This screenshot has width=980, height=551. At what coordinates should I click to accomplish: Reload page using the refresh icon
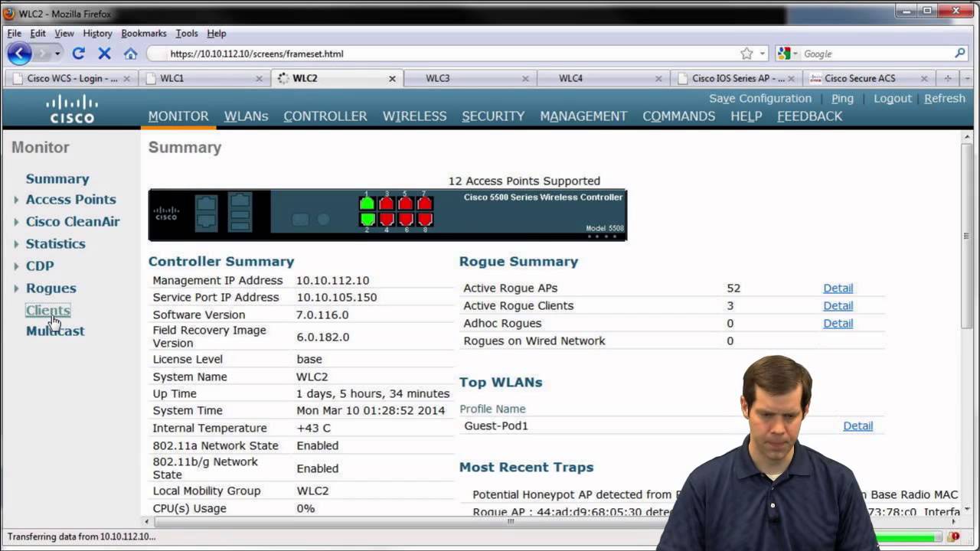tap(78, 54)
